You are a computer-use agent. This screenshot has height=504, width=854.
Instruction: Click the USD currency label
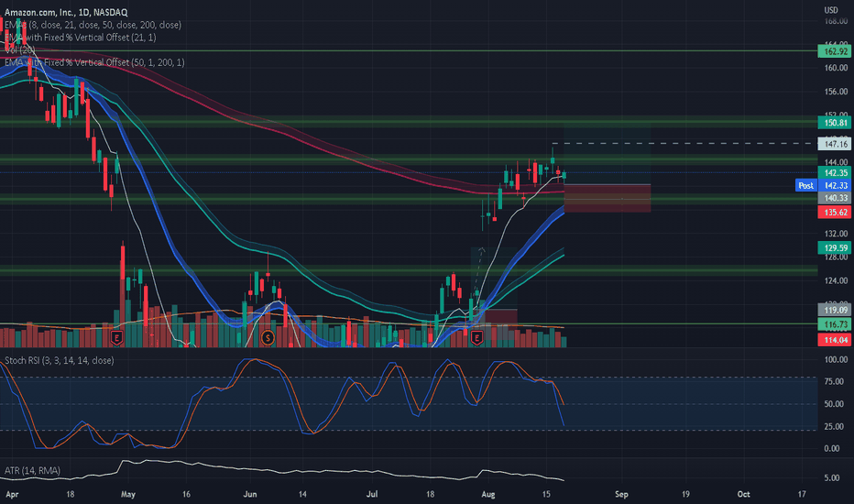coord(830,10)
